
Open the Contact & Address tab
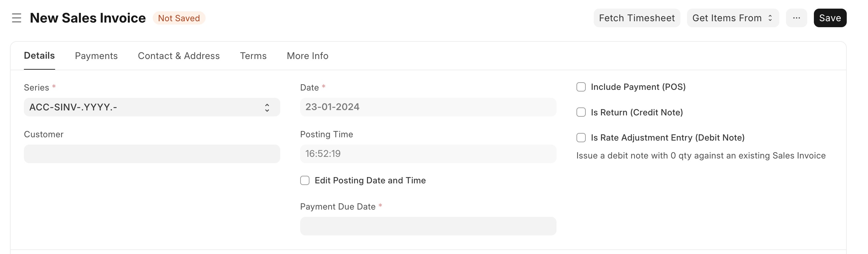tap(179, 56)
